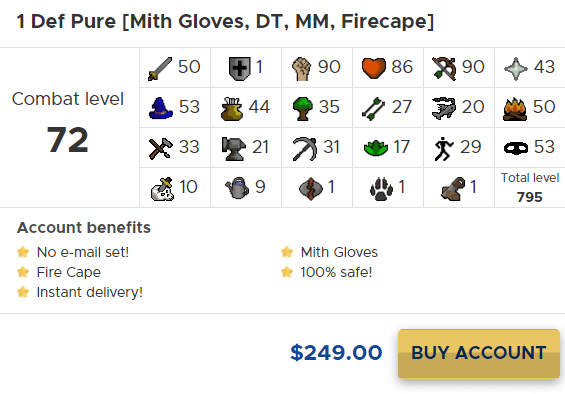Select the Woodcutting tree icon
The image size is (565, 394).
coord(303,108)
